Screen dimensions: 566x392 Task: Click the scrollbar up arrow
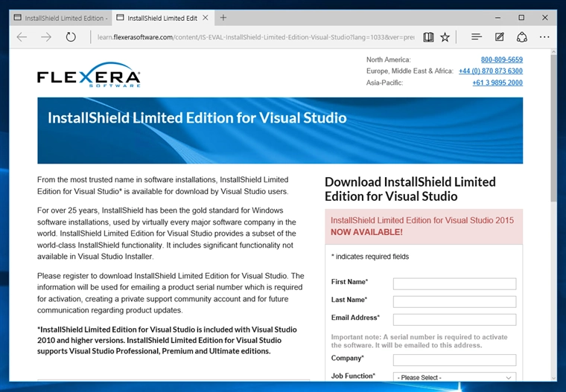coord(553,52)
